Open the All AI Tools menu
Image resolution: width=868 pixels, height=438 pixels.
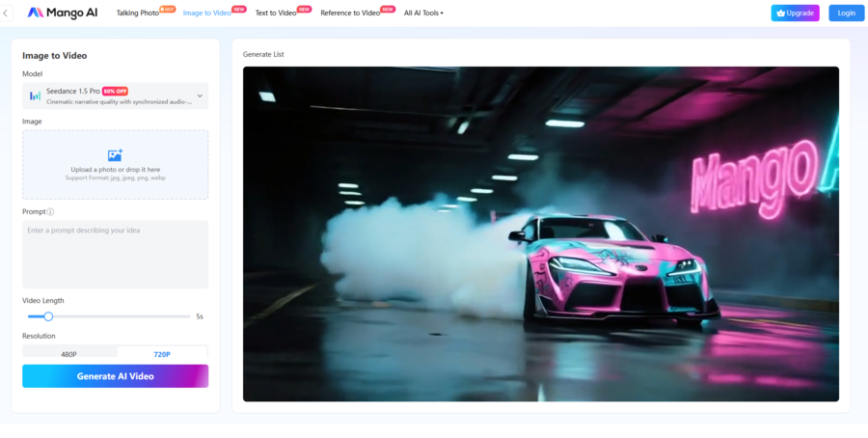(423, 14)
